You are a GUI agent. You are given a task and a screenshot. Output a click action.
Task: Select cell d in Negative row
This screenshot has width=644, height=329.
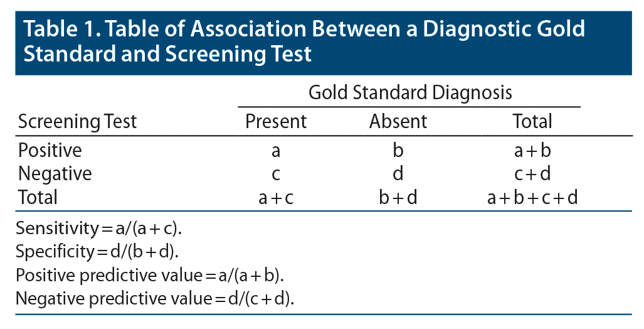coord(398,173)
